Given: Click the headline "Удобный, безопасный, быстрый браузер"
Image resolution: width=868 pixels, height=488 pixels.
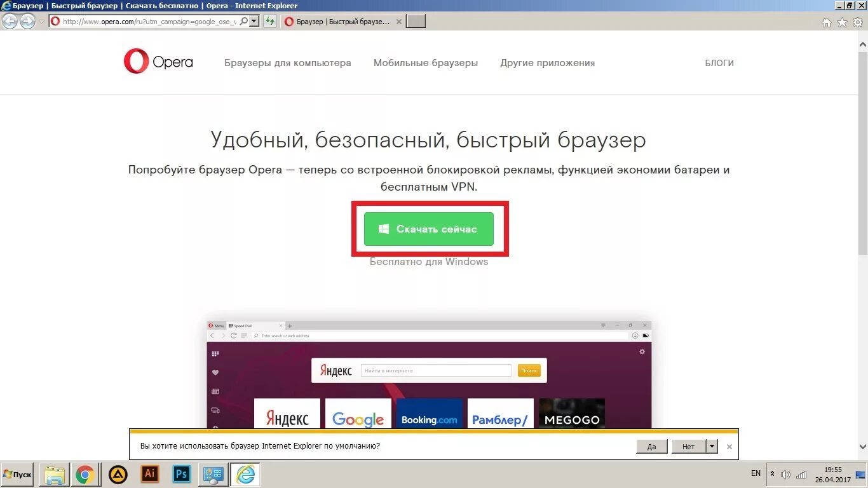Looking at the screenshot, I should [x=428, y=140].
